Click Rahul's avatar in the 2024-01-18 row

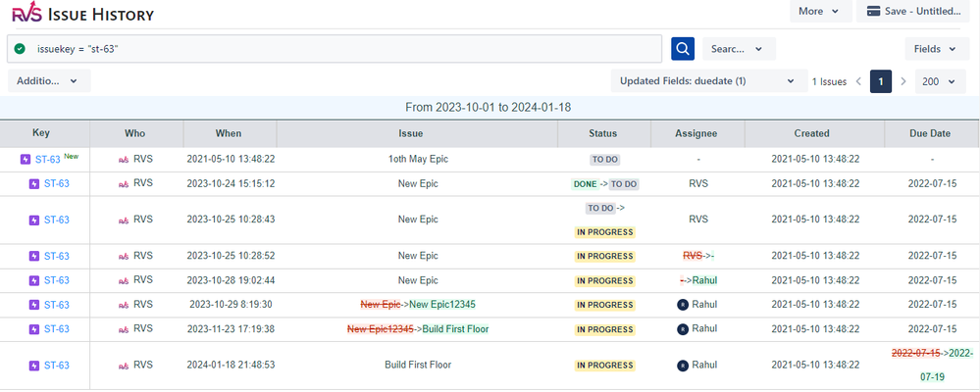[683, 366]
